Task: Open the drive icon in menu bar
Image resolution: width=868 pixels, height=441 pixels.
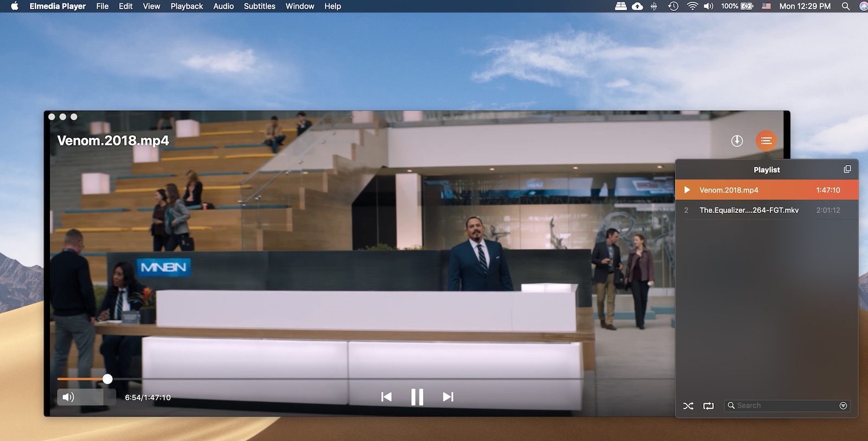Action: 621,6
